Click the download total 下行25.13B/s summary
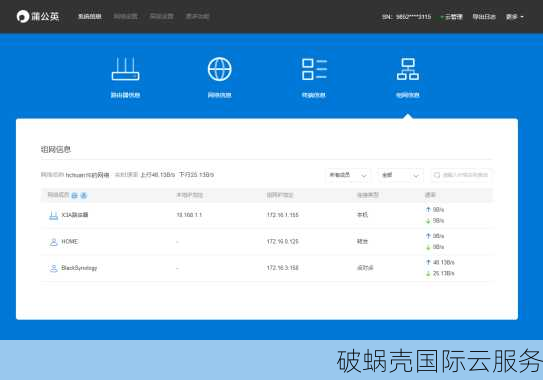This screenshot has width=543, height=380. click(196, 175)
